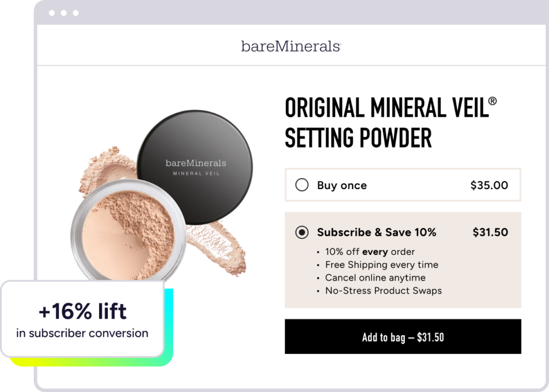Click the $35.00 buy once price
Image resolution: width=549 pixels, height=392 pixels.
click(x=489, y=185)
